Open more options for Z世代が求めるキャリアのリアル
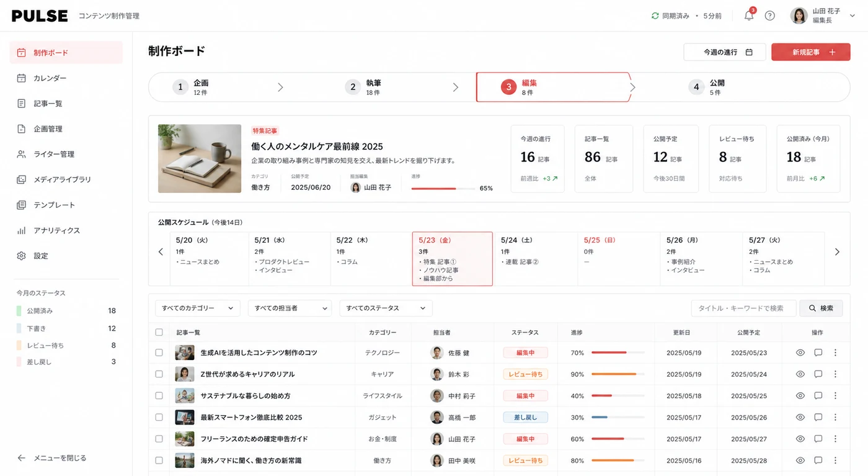 [835, 374]
